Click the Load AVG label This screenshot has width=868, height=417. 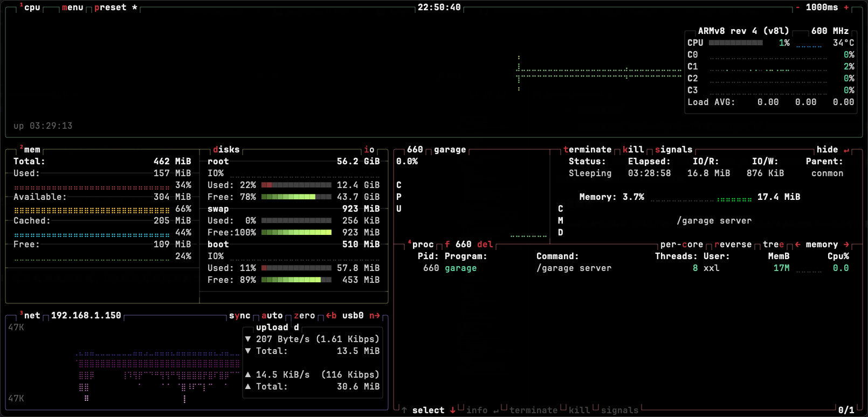(x=712, y=102)
